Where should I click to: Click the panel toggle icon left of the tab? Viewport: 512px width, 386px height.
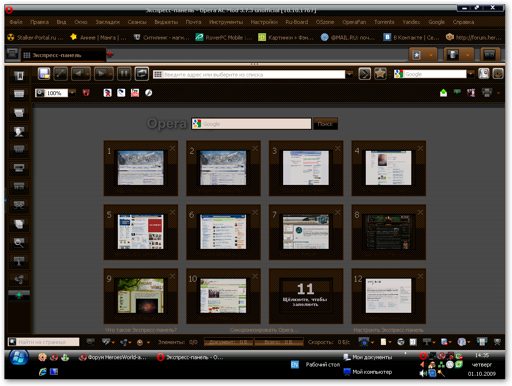12,53
